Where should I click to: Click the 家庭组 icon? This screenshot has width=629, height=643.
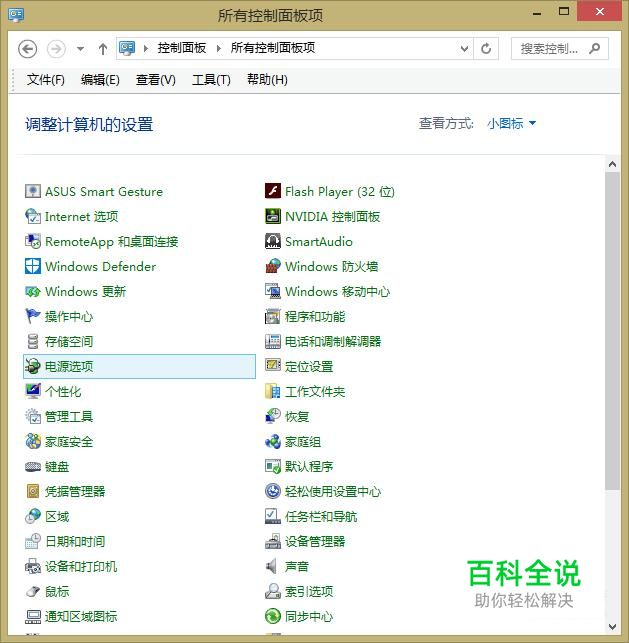(x=273, y=441)
